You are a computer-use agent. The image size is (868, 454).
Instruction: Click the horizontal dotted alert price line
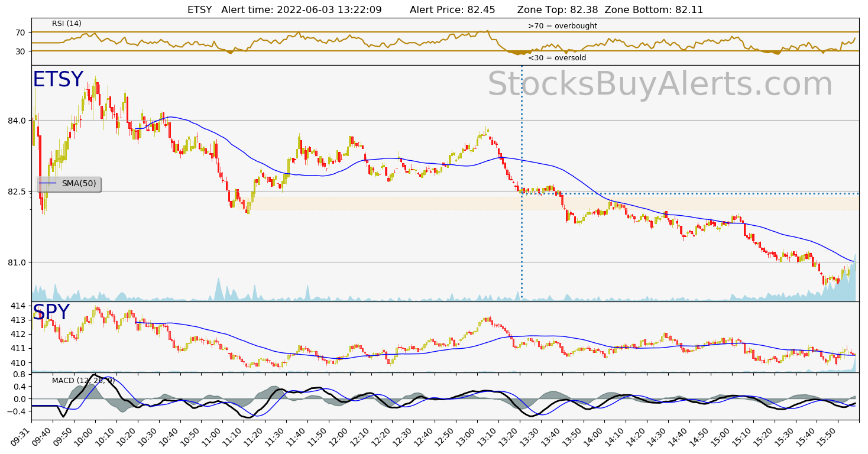(690, 193)
